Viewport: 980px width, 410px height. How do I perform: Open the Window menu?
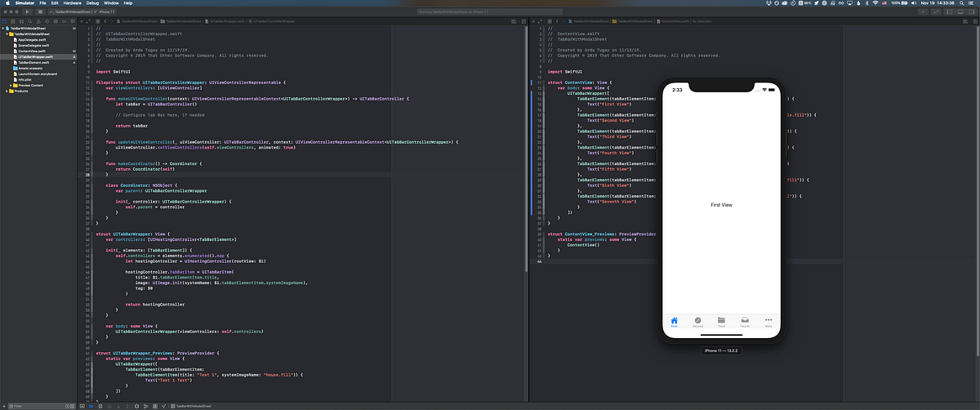tap(111, 3)
